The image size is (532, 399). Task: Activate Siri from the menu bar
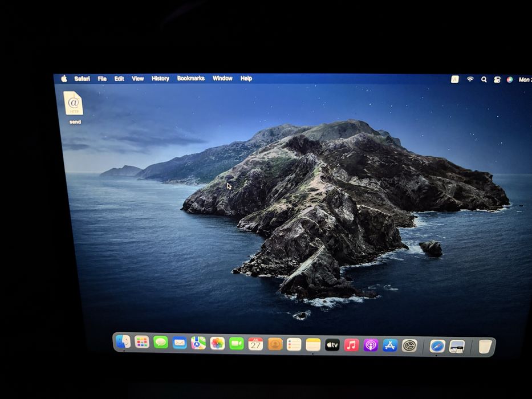[510, 80]
